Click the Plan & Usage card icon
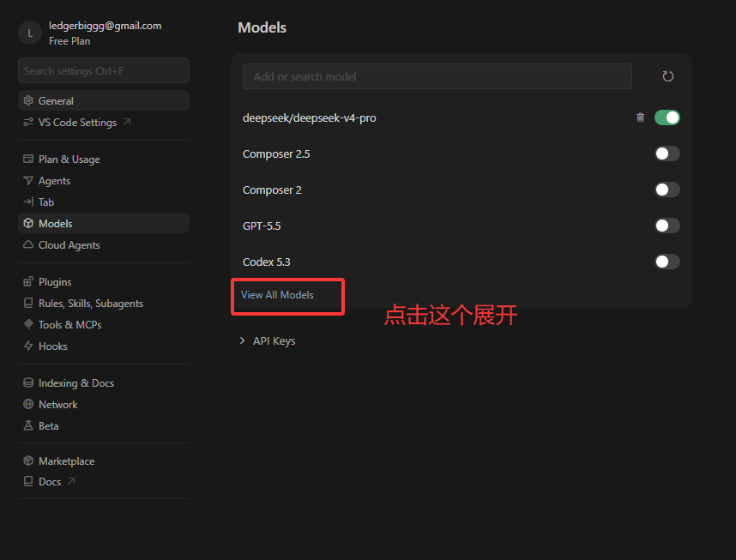The image size is (736, 560). tap(28, 160)
